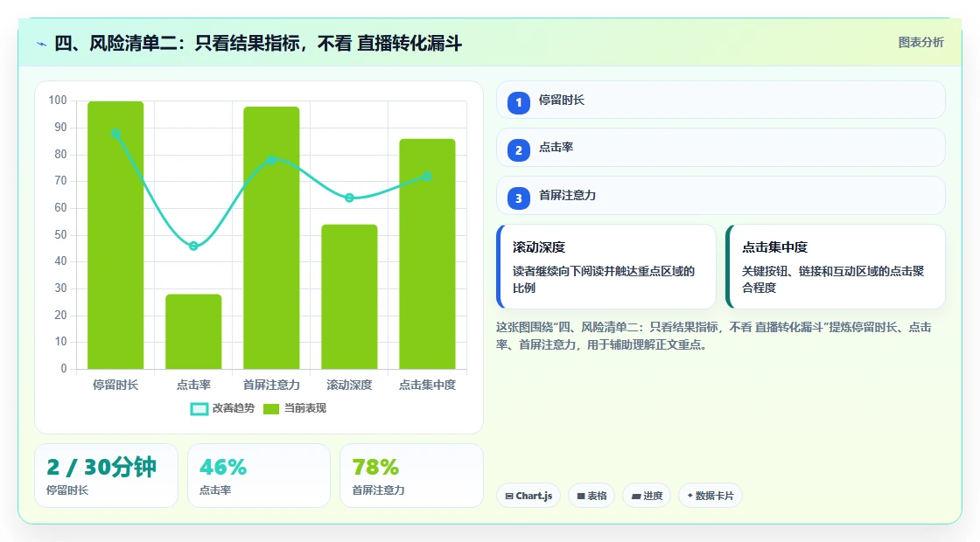Click the trend line point above 滚动深度
The image size is (980, 542).
[x=349, y=198]
